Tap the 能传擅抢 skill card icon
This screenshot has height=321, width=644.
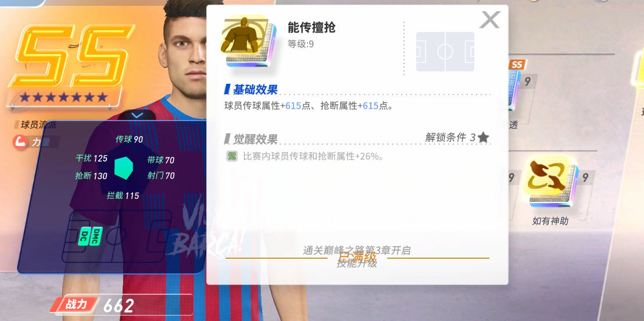point(248,41)
